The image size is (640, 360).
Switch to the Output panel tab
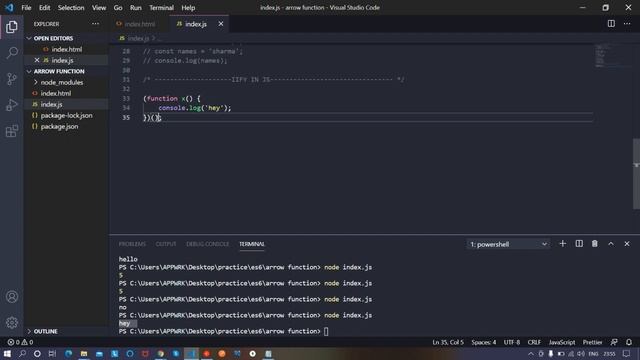(x=166, y=244)
